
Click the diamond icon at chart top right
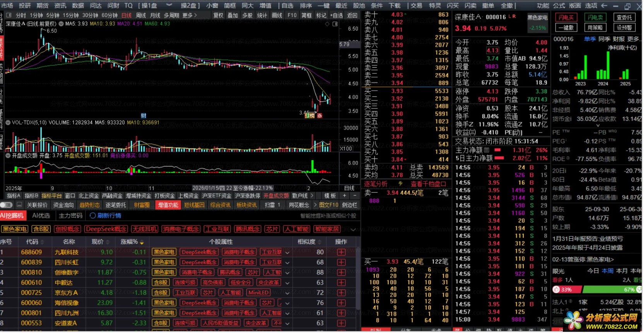(328, 24)
